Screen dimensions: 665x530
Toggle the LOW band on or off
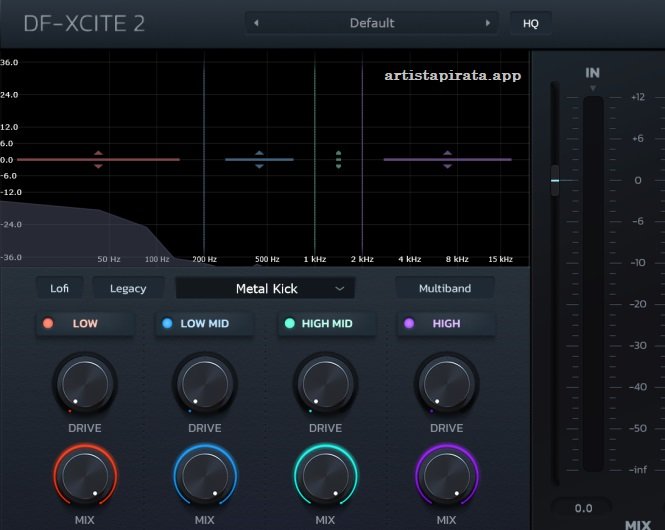[x=86, y=324]
